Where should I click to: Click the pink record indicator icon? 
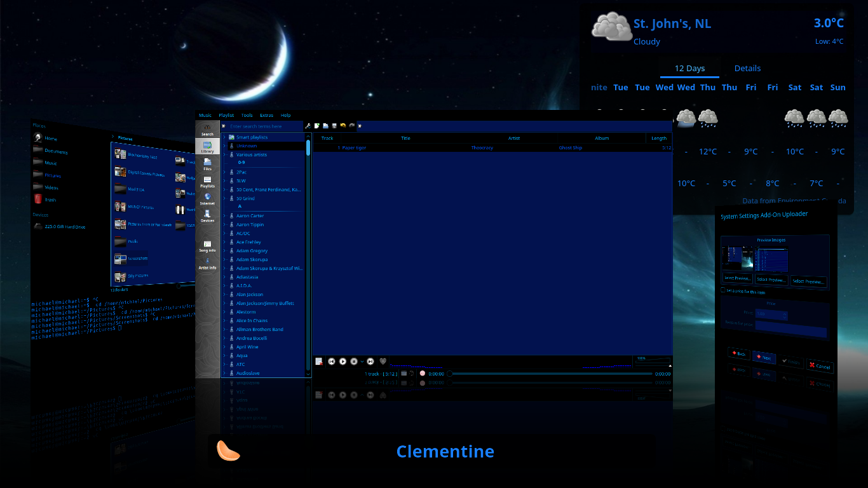[423, 374]
